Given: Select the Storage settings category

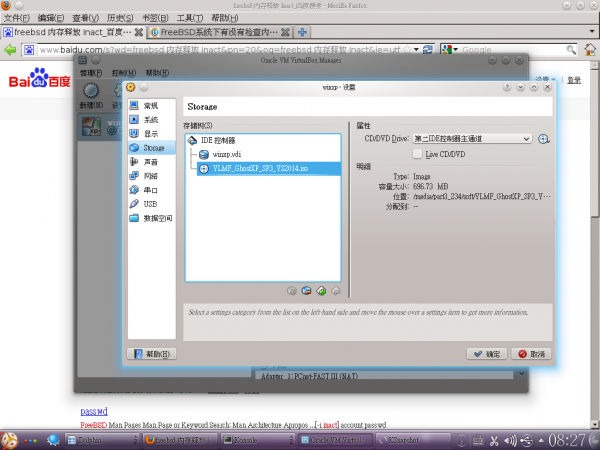Looking at the screenshot, I should click(x=152, y=148).
